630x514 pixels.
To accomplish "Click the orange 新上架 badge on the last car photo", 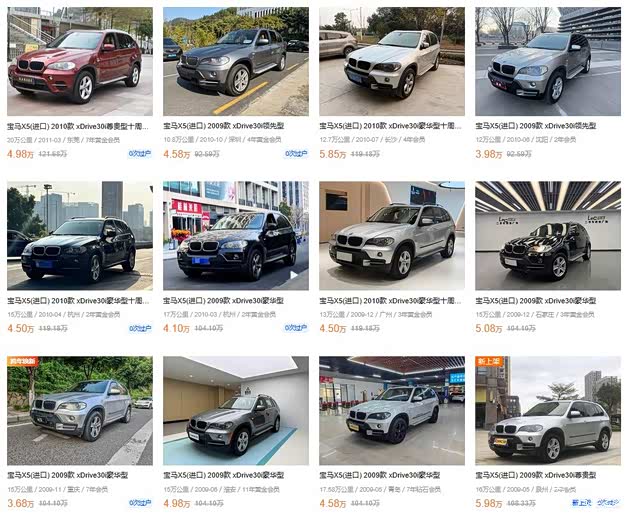I will (489, 361).
